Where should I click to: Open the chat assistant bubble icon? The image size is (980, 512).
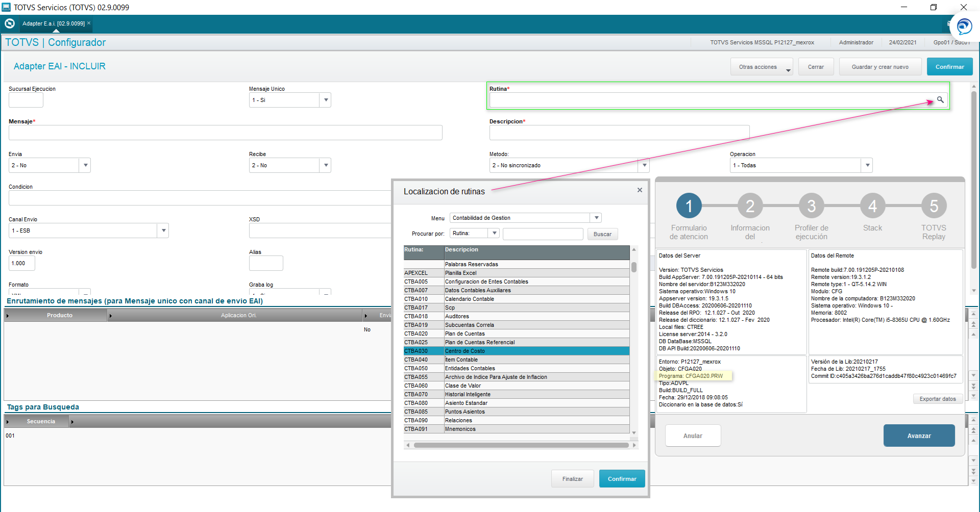964,26
